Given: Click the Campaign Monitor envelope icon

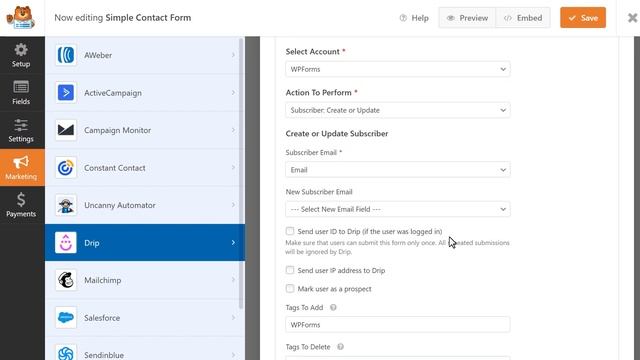Looking at the screenshot, I should 66,130.
